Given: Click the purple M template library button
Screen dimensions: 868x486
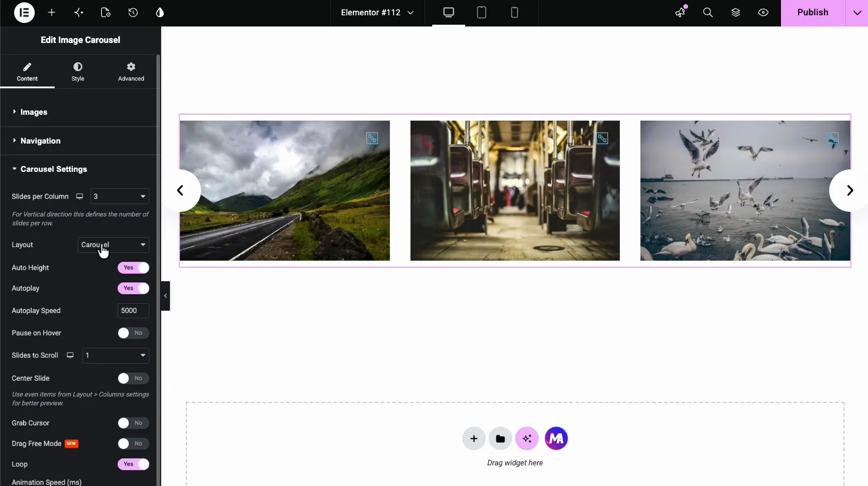Looking at the screenshot, I should point(556,438).
